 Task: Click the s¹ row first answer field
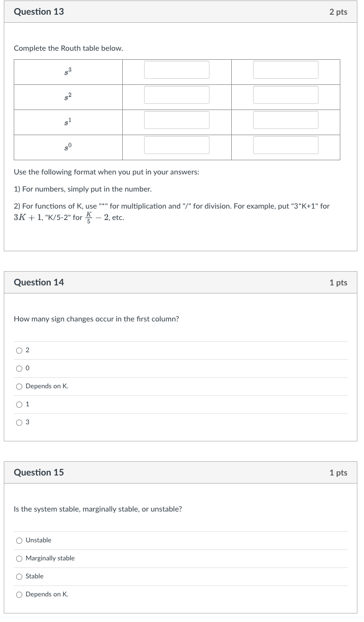176,119
